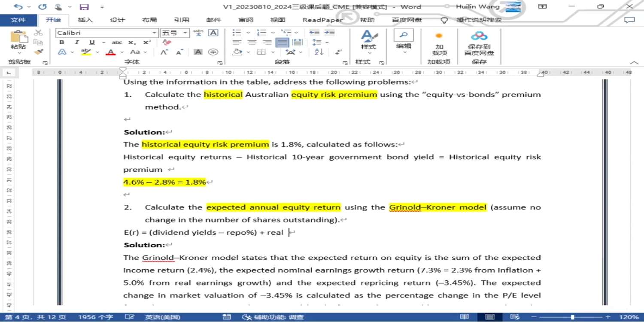
Task: Apply subscript formatting
Action: click(x=132, y=42)
